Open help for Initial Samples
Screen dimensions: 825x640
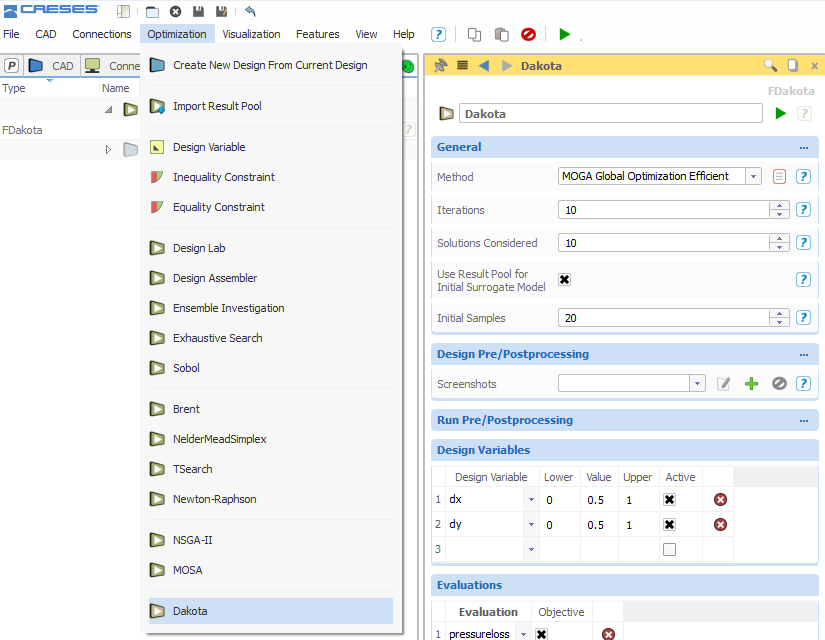[x=803, y=317]
